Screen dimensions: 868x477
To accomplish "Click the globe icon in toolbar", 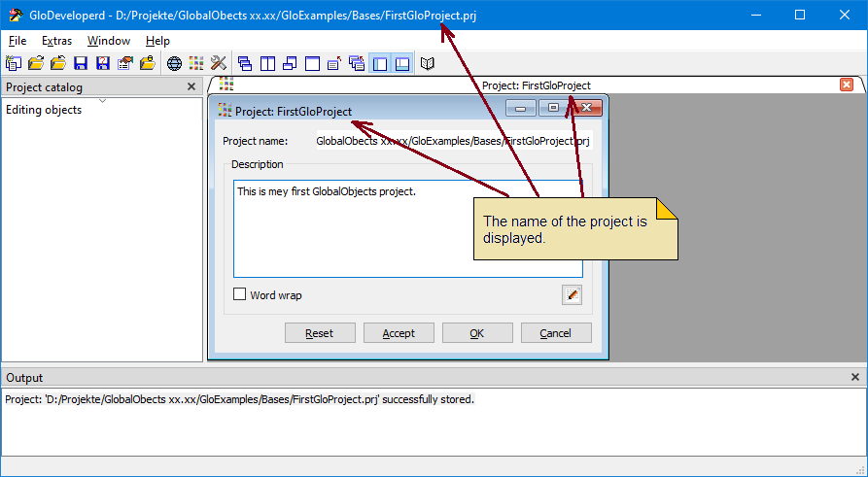I will point(174,63).
